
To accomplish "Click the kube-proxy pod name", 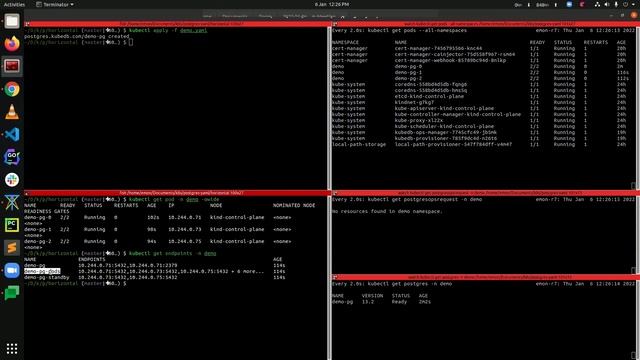I will [x=418, y=120].
